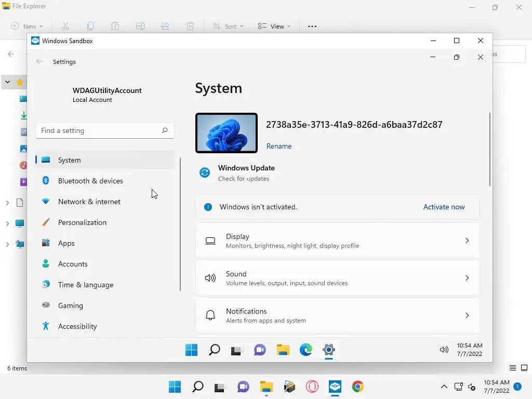The width and height of the screenshot is (532, 399).
Task: Open Apps settings category
Action: tap(105, 243)
